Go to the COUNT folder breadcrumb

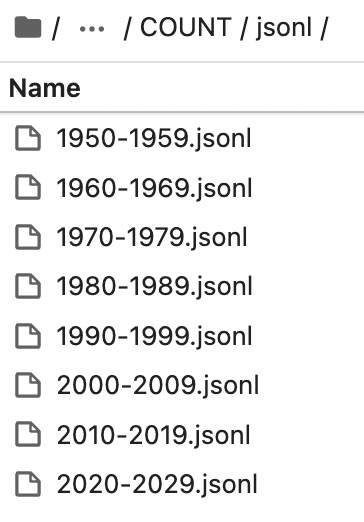click(x=186, y=27)
